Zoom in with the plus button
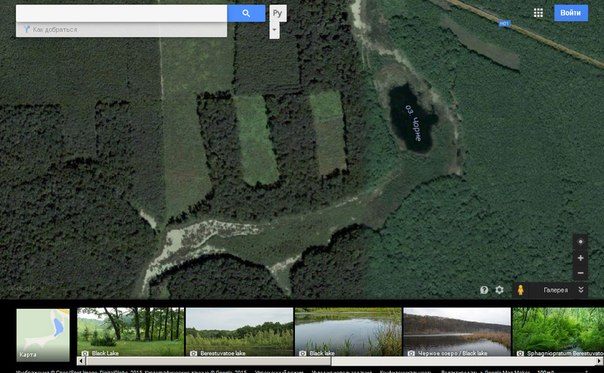This screenshot has height=373, width=604. (x=581, y=258)
